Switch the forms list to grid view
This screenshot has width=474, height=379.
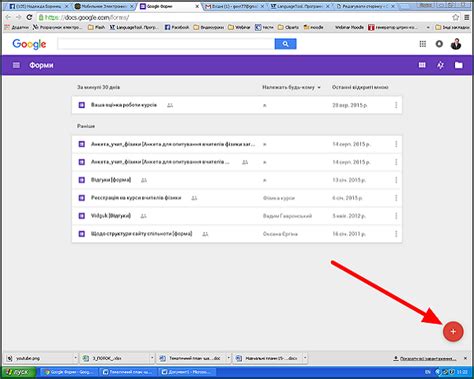(x=422, y=65)
